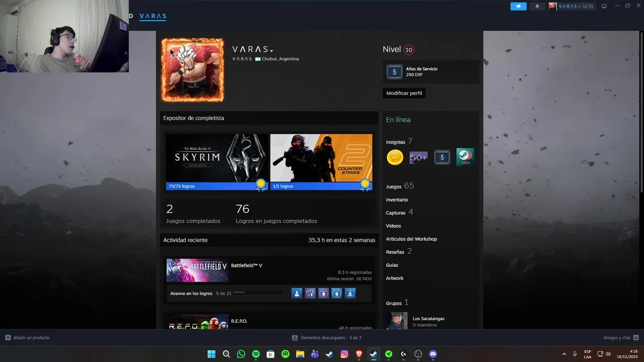644x362 pixels.
Task: Open Instagram from taskbar
Action: point(344,354)
